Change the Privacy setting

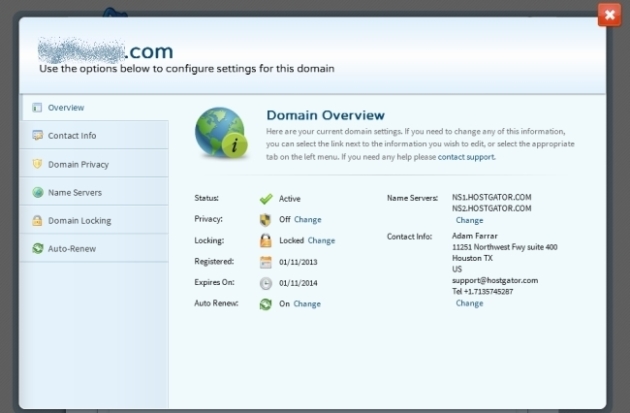[308, 220]
